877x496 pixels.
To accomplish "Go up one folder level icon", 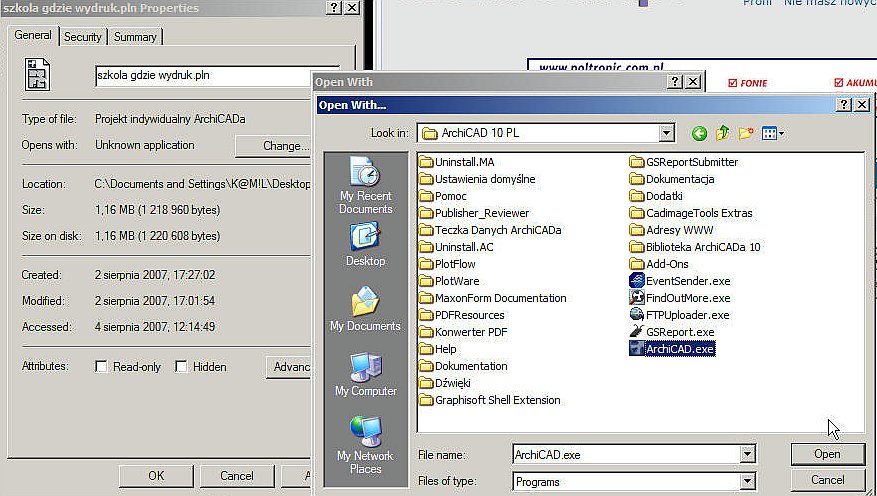I will pyautogui.click(x=723, y=133).
